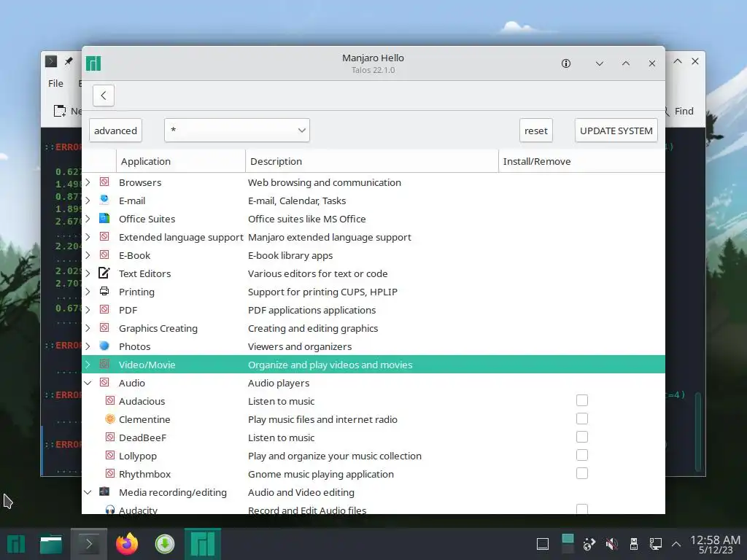Viewport: 747px width, 560px height.
Task: Select the DeadBeeF row
Action: pos(373,437)
